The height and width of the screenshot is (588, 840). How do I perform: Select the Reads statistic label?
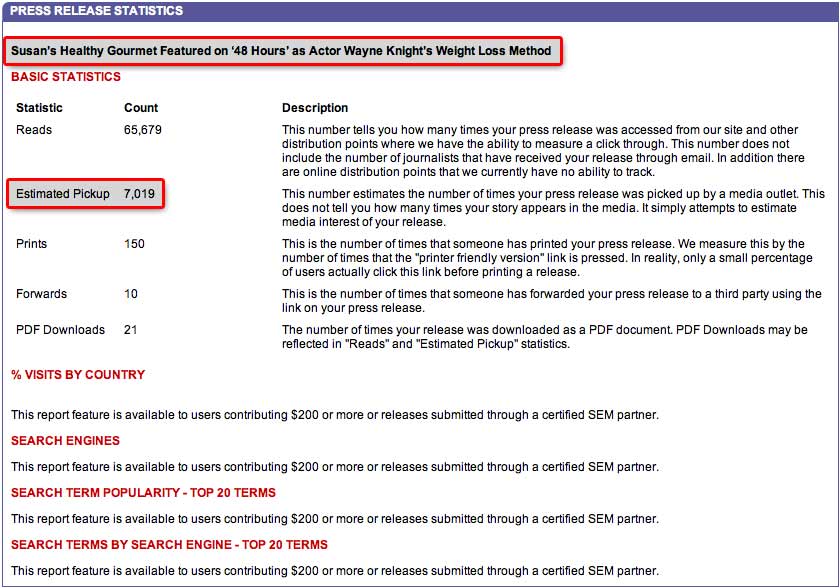coord(34,130)
